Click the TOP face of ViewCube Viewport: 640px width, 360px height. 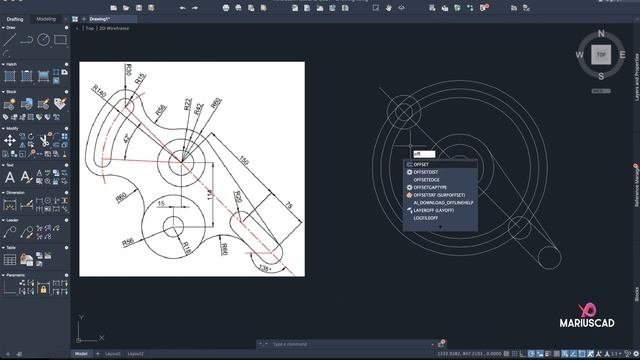(601, 54)
